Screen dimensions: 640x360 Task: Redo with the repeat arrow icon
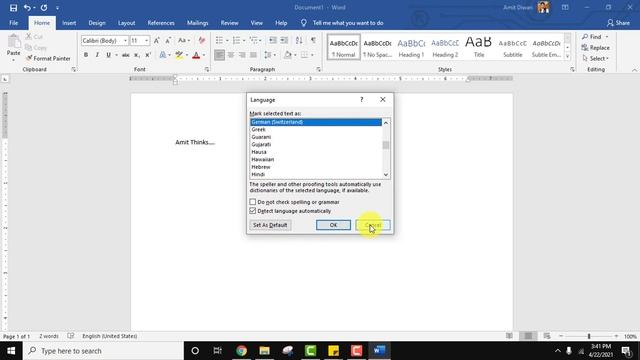(x=44, y=8)
